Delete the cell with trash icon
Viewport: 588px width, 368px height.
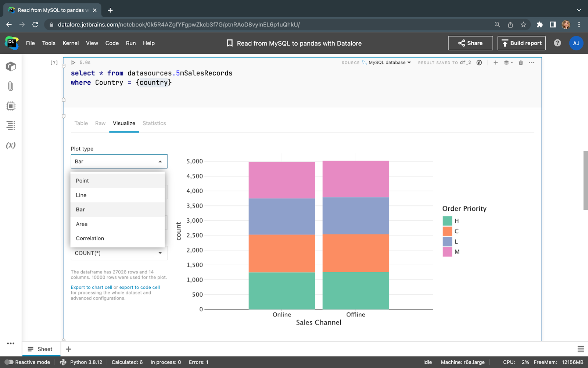coord(521,63)
